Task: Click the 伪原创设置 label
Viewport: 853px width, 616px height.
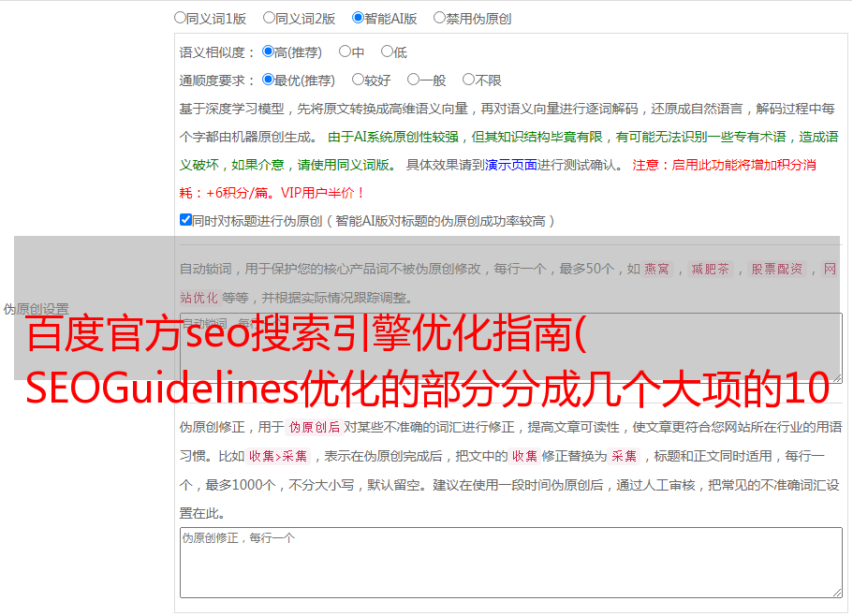Action: (36, 309)
